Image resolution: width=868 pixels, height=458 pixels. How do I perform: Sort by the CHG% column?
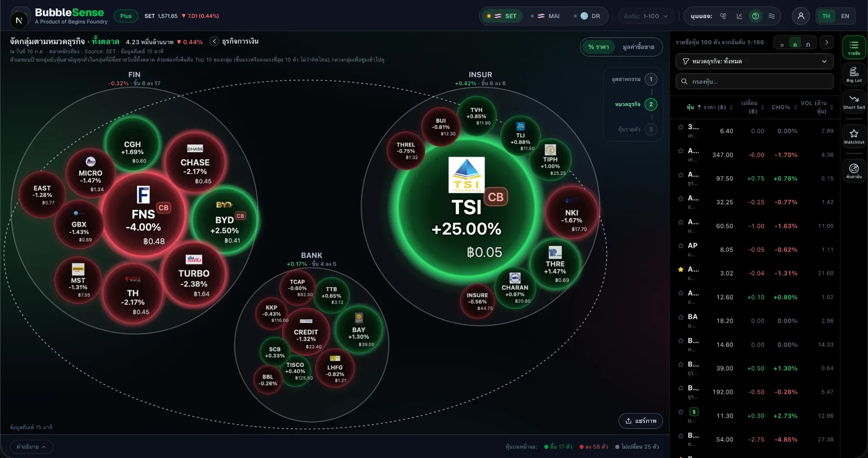click(784, 107)
